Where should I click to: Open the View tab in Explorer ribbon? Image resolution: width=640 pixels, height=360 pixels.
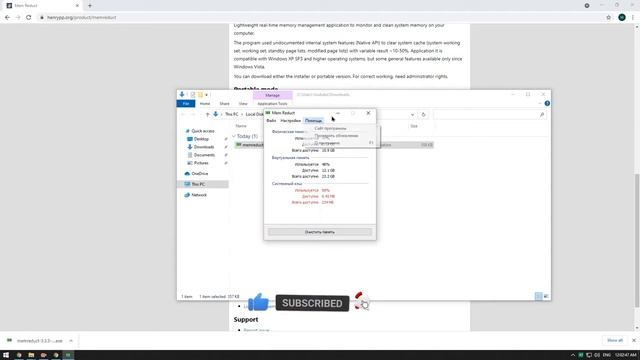[x=243, y=104]
